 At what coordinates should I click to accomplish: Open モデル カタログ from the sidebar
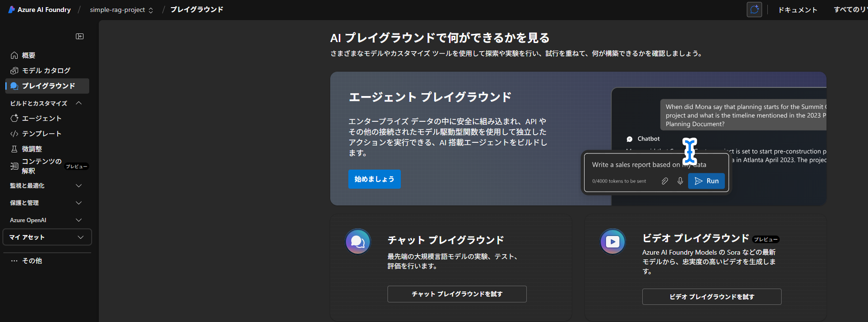47,71
